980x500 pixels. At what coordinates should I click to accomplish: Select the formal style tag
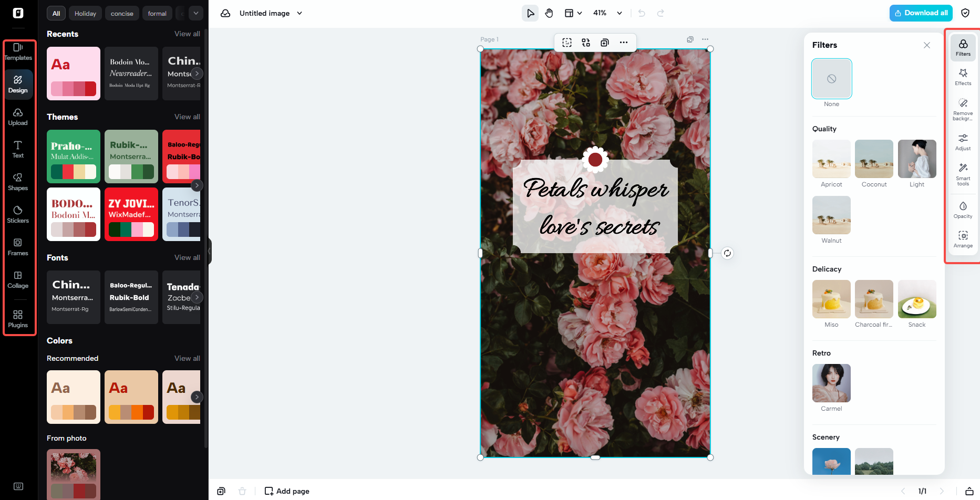pos(157,13)
